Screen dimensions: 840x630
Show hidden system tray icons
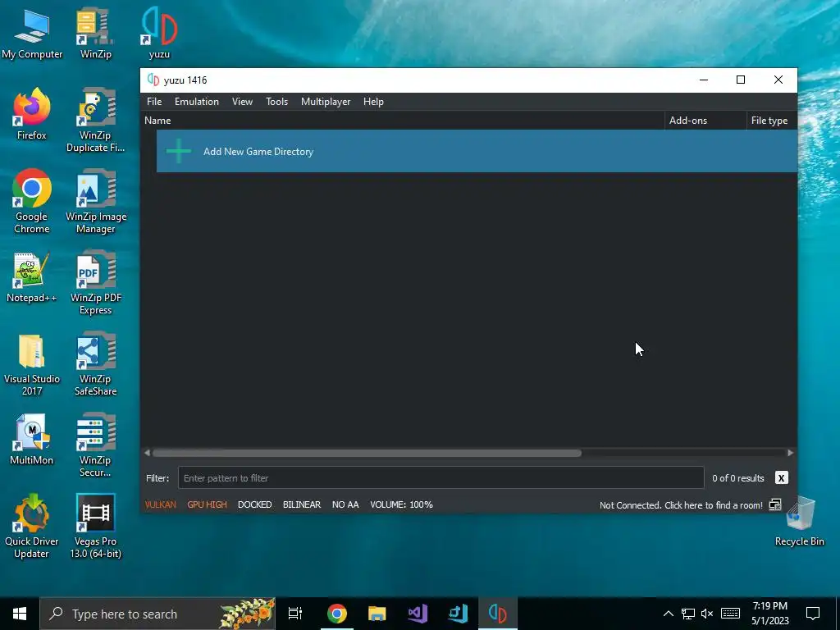click(668, 614)
